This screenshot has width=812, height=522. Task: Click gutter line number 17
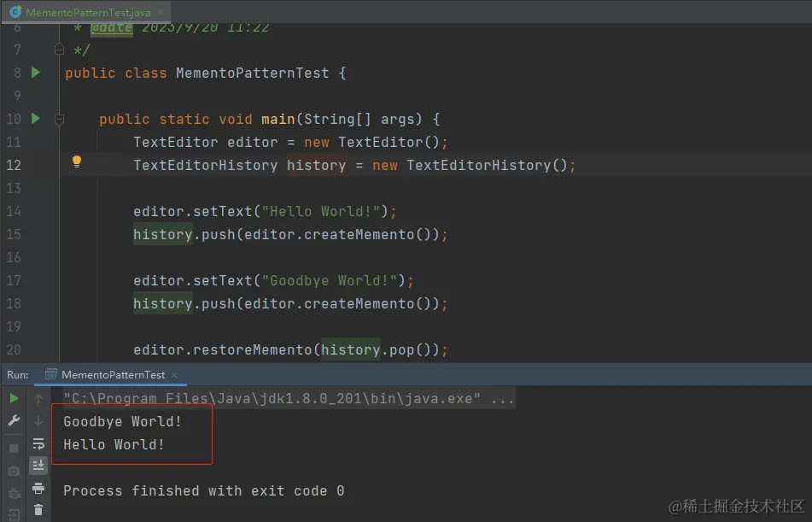click(x=14, y=280)
